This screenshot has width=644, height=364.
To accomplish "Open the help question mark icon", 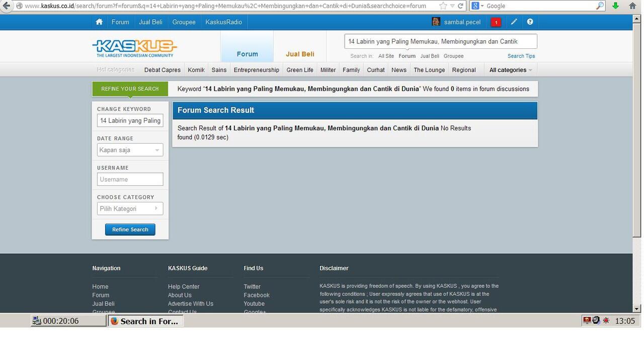I will [530, 22].
